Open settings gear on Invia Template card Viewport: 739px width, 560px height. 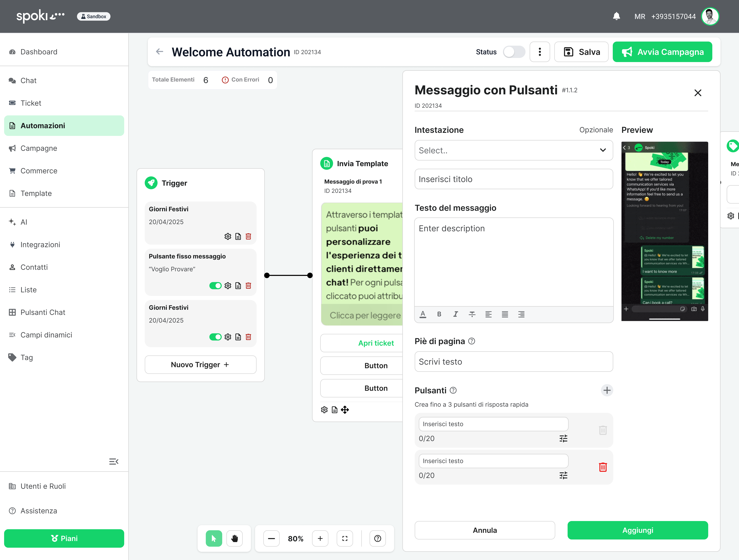point(324,410)
